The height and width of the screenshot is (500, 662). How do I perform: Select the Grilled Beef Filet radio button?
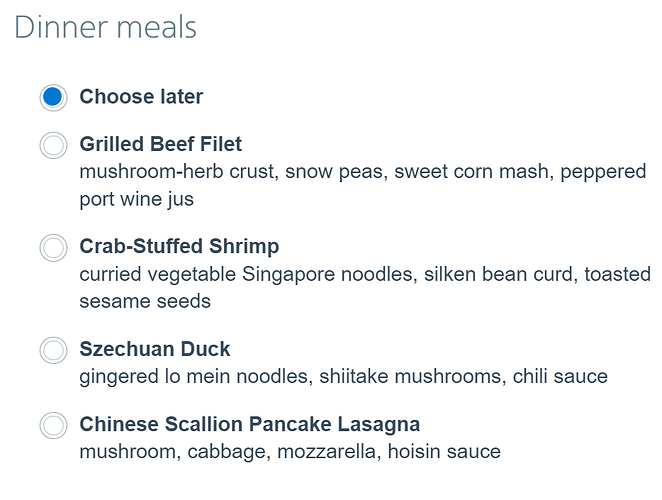pyautogui.click(x=53, y=145)
